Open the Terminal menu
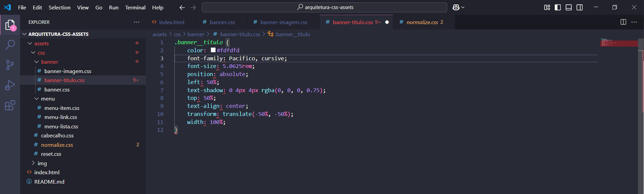 [135, 7]
